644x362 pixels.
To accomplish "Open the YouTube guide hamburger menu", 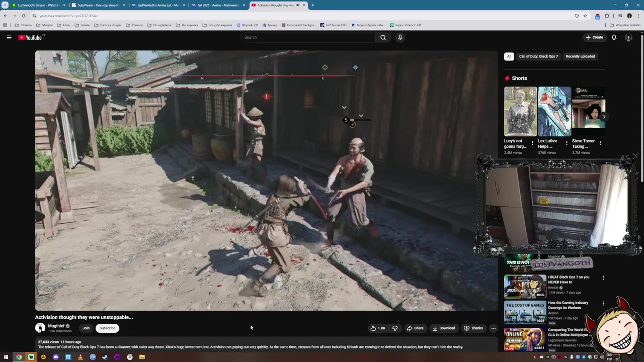I will pyautogui.click(x=9, y=37).
